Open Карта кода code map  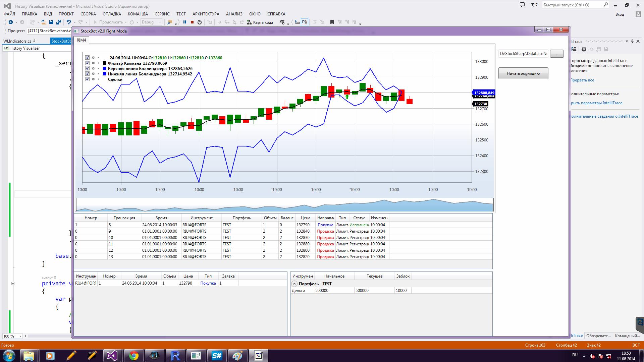(260, 22)
